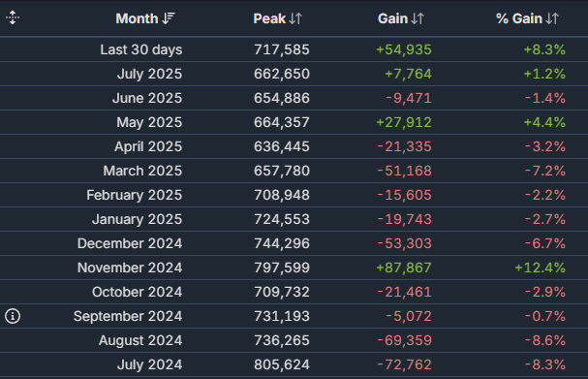Click the % Gain sort arrows icon

pos(552,18)
